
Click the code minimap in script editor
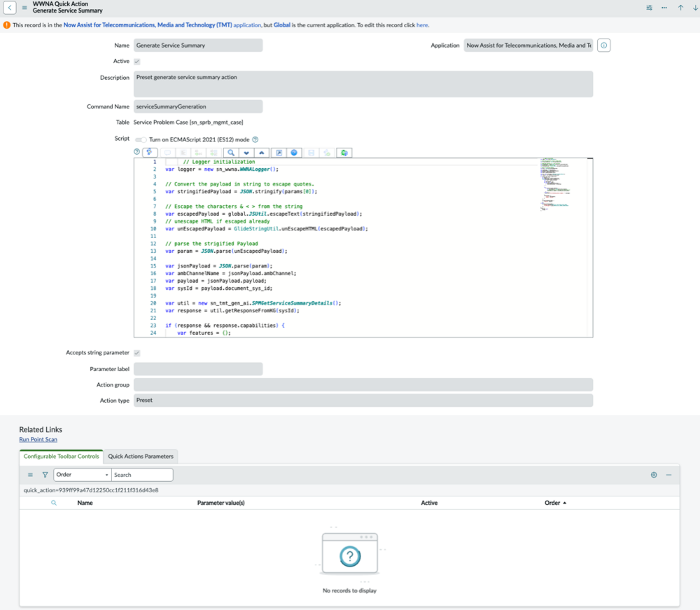(x=556, y=184)
